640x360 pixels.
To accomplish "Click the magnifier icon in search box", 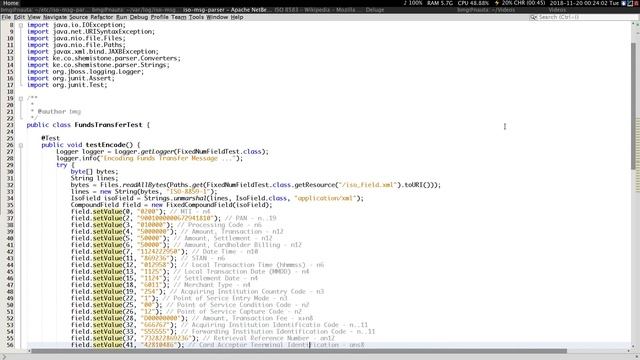I will pyautogui.click(x=533, y=17).
